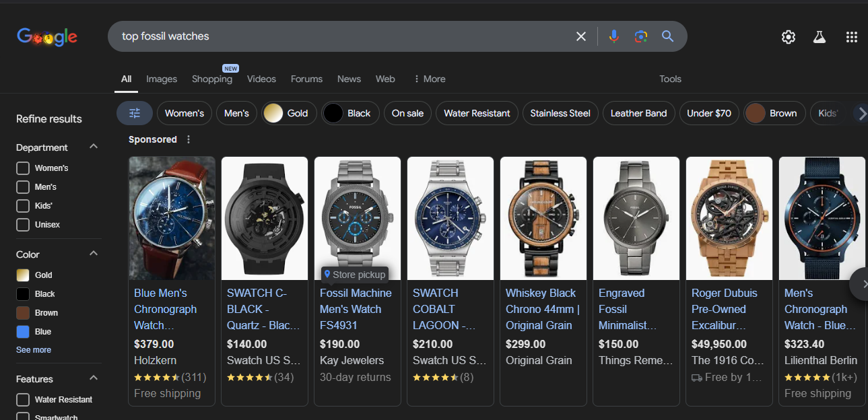Open the Swatch C-Black watch image
The image size is (868, 420).
tap(265, 218)
